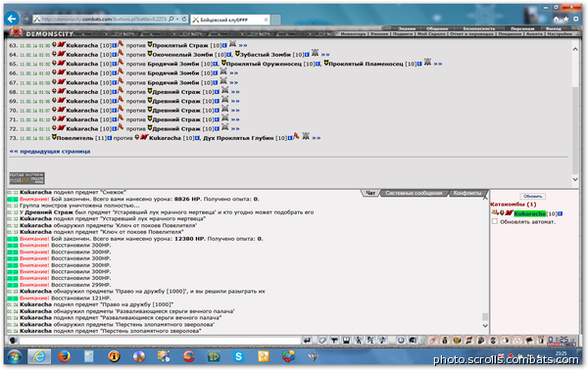Switch to the Конфликты tab
Viewport: 588px width, 370px height.
coord(466,193)
